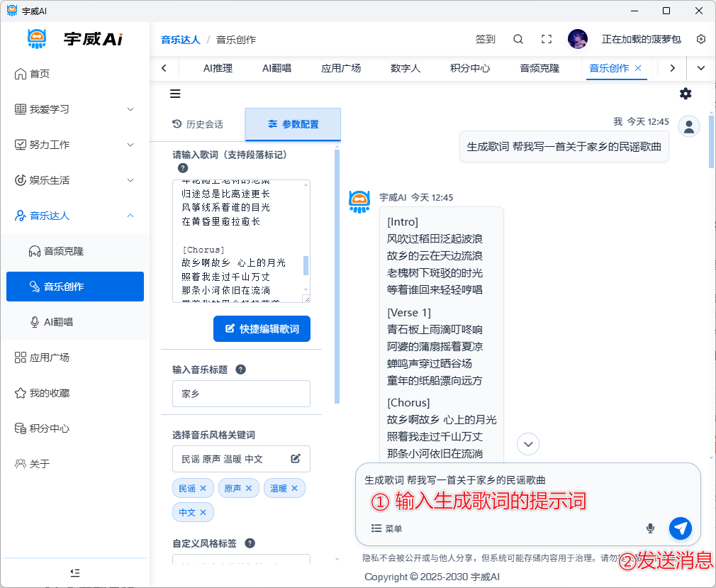Open the tab list dropdown arrow

click(701, 68)
